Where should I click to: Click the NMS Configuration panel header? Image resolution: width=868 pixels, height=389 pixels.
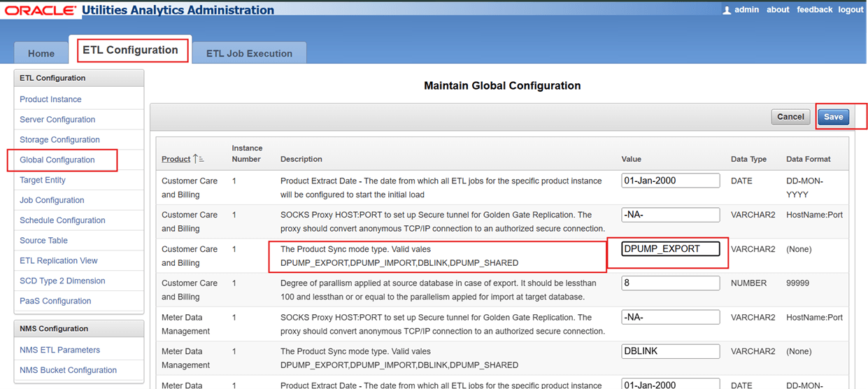pos(78,329)
